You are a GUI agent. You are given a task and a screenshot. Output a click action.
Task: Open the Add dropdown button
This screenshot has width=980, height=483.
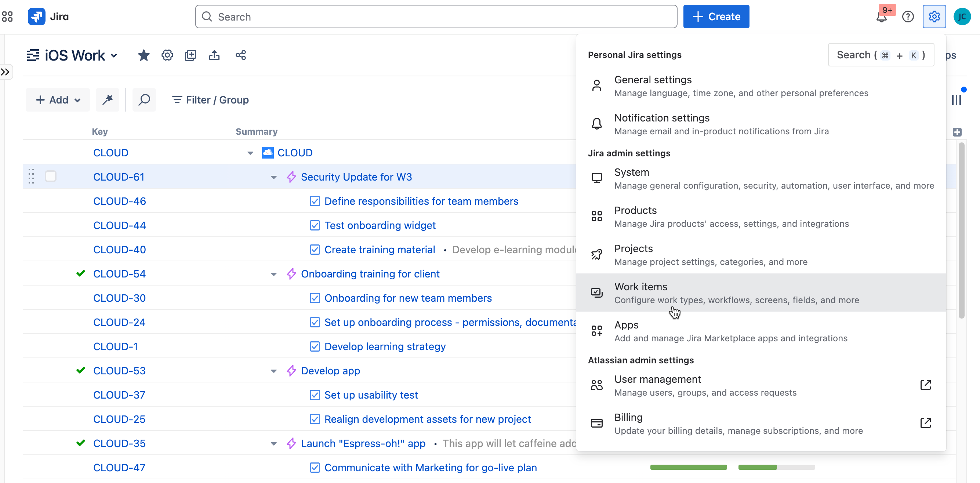click(58, 99)
